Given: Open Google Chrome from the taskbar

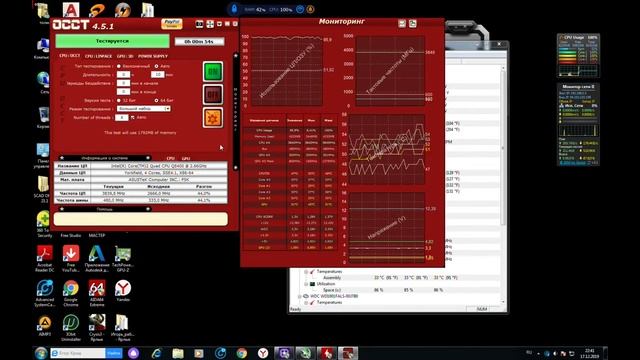Looking at the screenshot, I should 241,353.
